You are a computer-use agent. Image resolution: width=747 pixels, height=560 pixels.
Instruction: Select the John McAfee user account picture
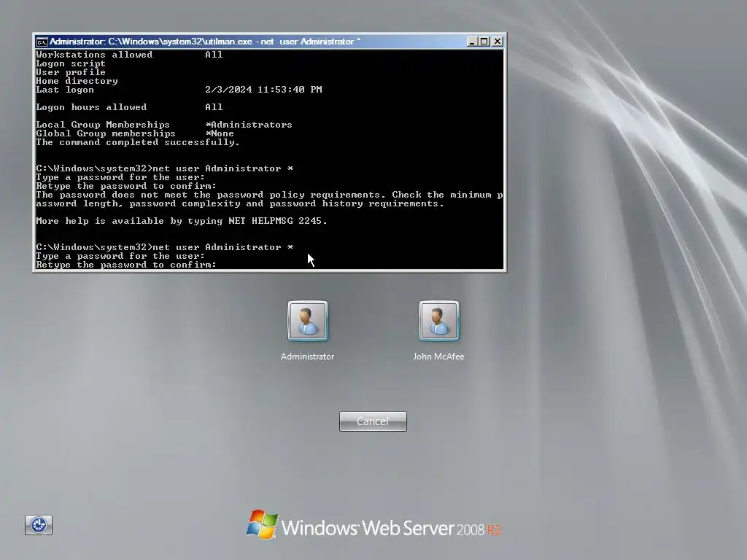[438, 321]
